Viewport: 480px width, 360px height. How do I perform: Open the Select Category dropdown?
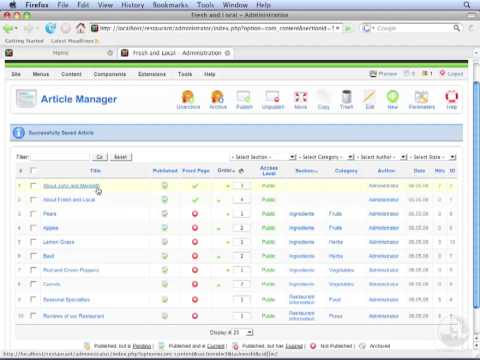(x=326, y=157)
